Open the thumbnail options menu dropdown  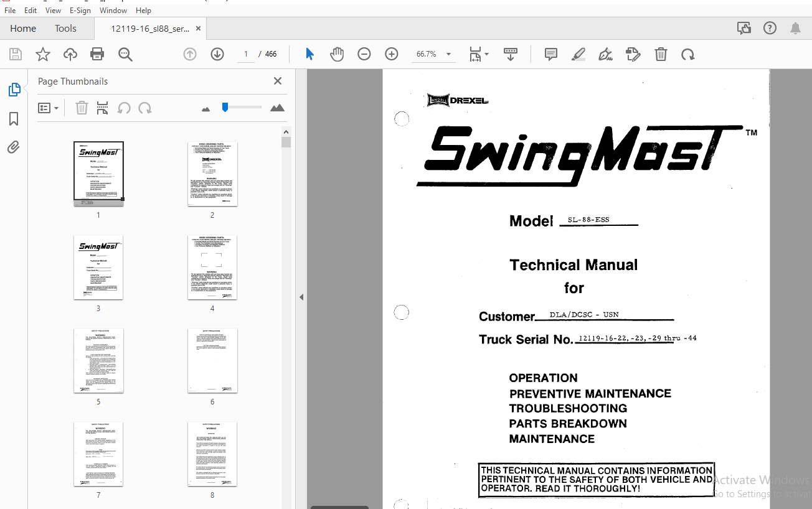coord(48,108)
